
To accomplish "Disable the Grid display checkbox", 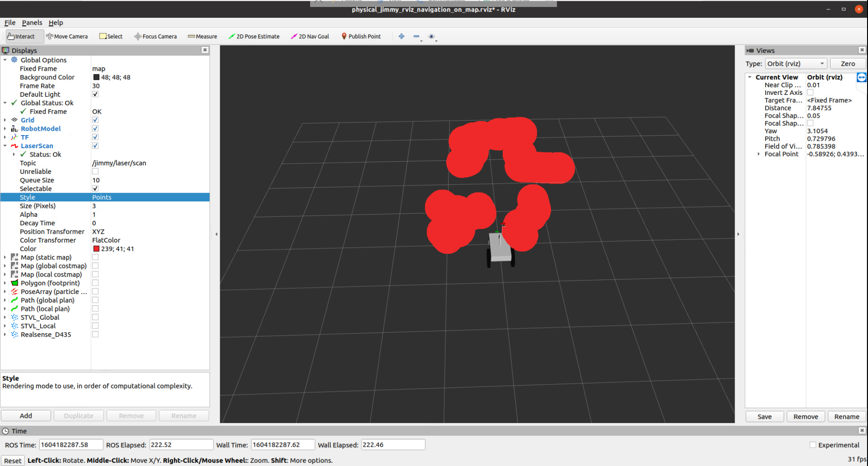I will pos(95,120).
